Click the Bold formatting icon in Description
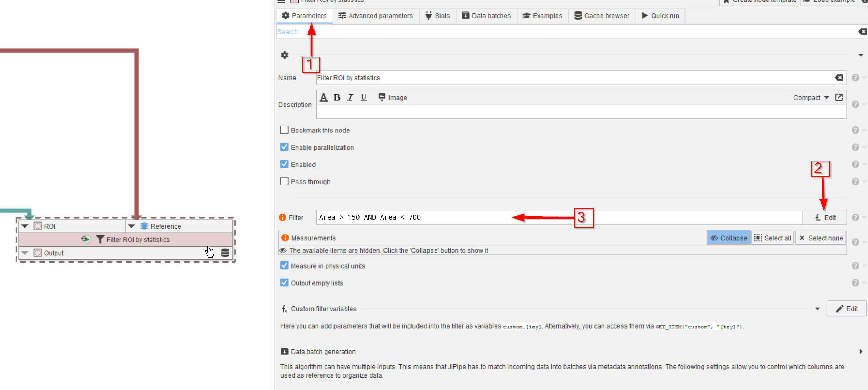 (x=337, y=97)
